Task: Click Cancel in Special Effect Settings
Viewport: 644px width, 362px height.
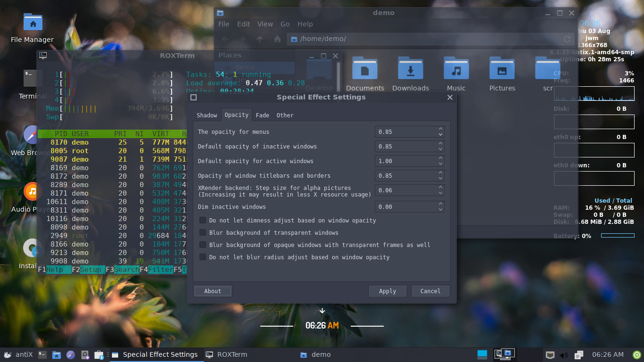Action: click(430, 291)
